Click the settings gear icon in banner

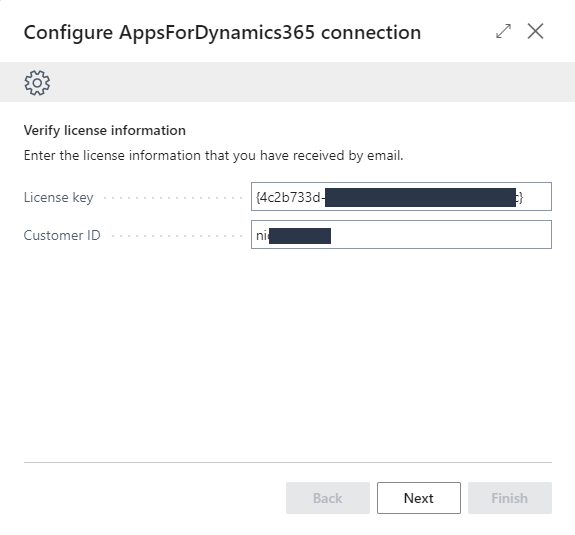click(37, 83)
